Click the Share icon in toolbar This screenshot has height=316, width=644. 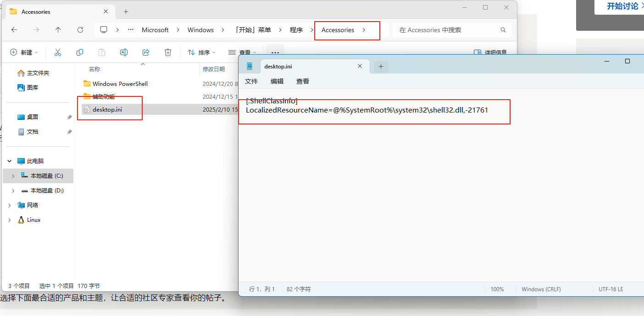click(x=146, y=52)
